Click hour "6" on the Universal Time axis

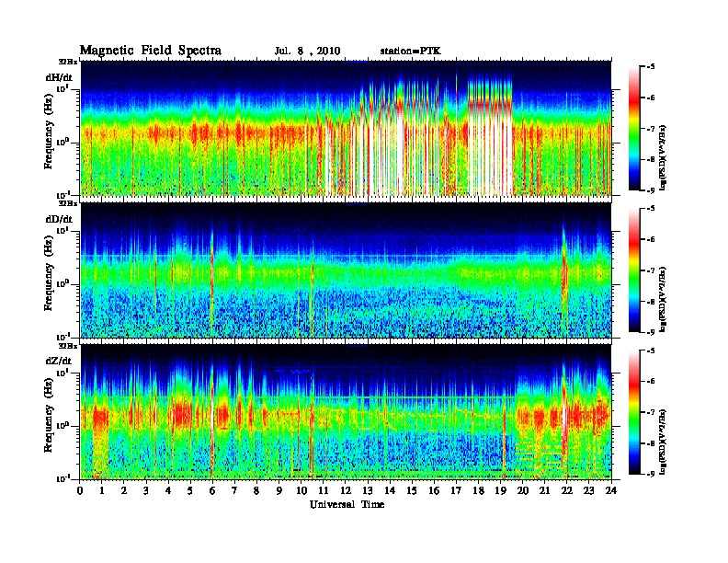tap(212, 490)
